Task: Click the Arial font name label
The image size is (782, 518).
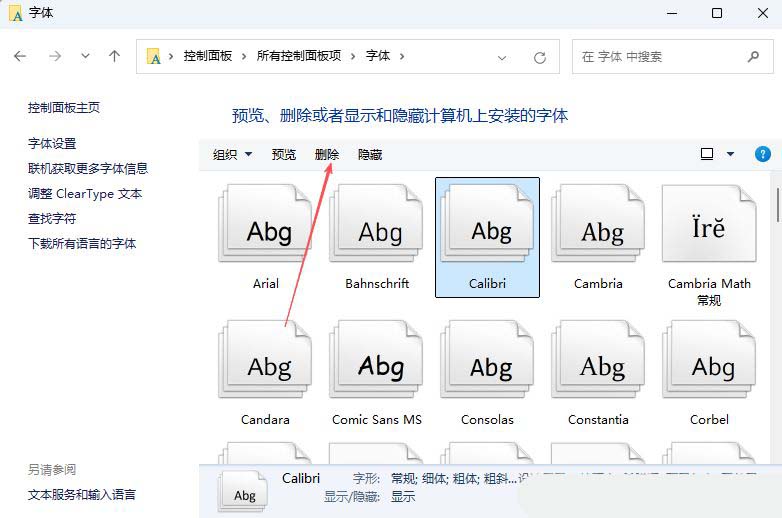Action: point(266,284)
